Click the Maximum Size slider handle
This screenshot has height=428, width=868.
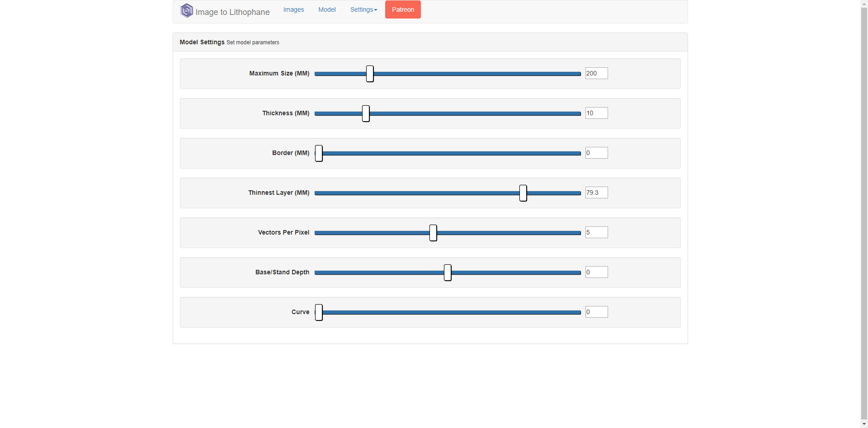point(370,74)
